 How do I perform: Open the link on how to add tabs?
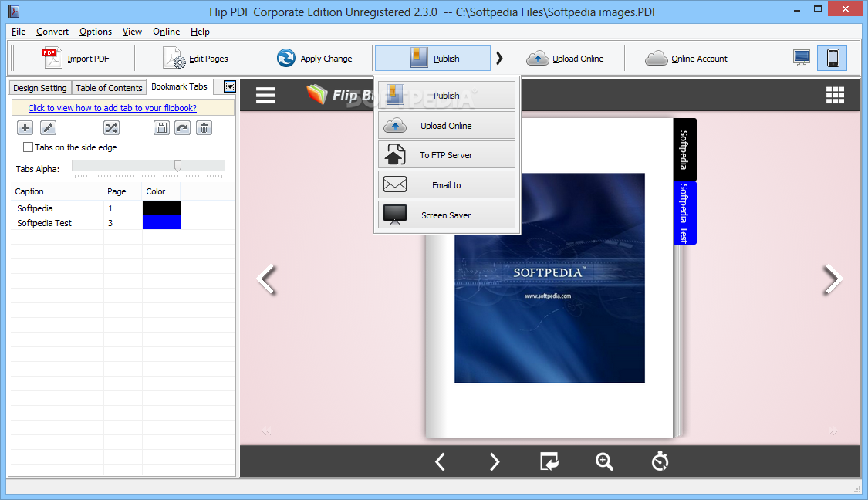[x=113, y=108]
